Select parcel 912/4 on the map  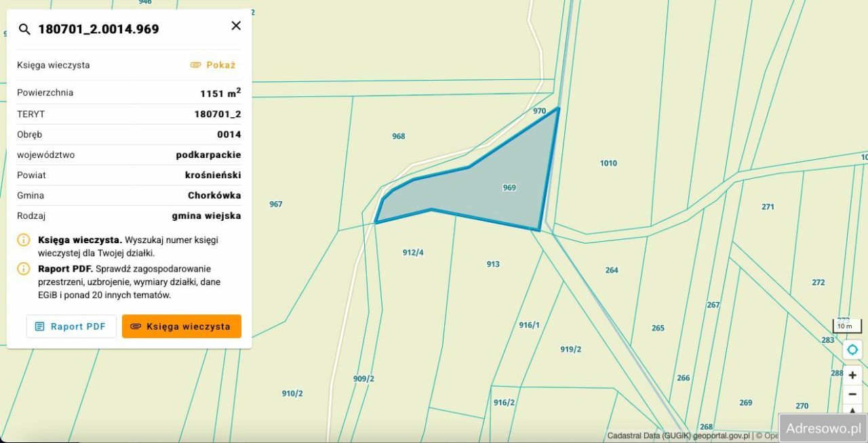point(413,253)
